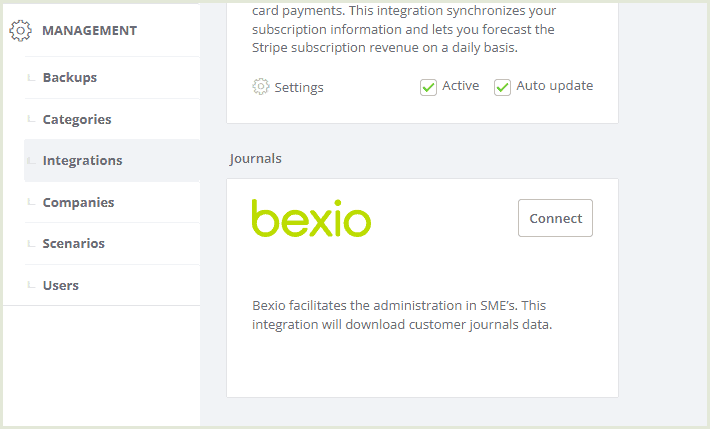Click the indent marker beside Users
This screenshot has height=429, width=710.
[x=31, y=285]
